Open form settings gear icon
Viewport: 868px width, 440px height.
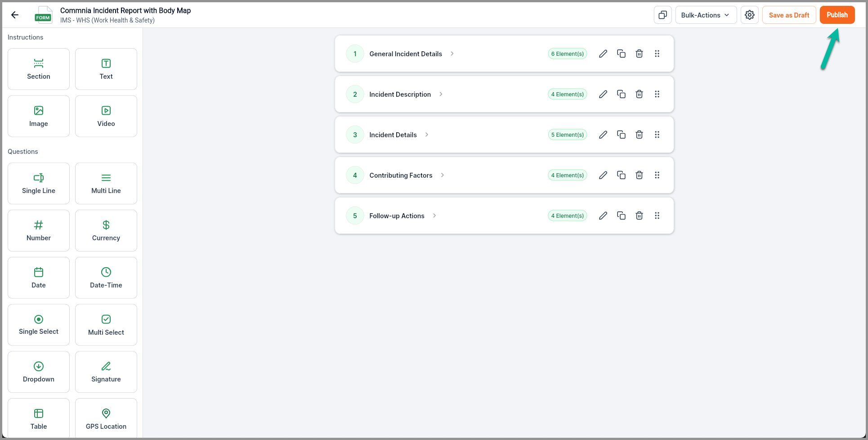coord(750,15)
